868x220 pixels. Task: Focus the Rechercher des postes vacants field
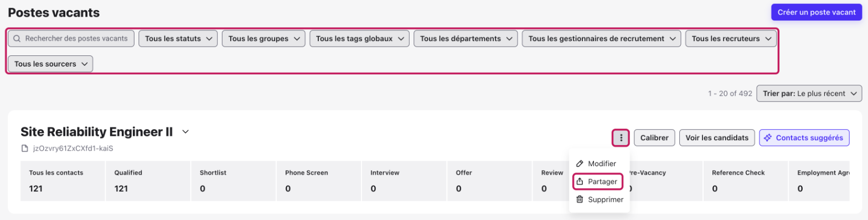(x=71, y=39)
